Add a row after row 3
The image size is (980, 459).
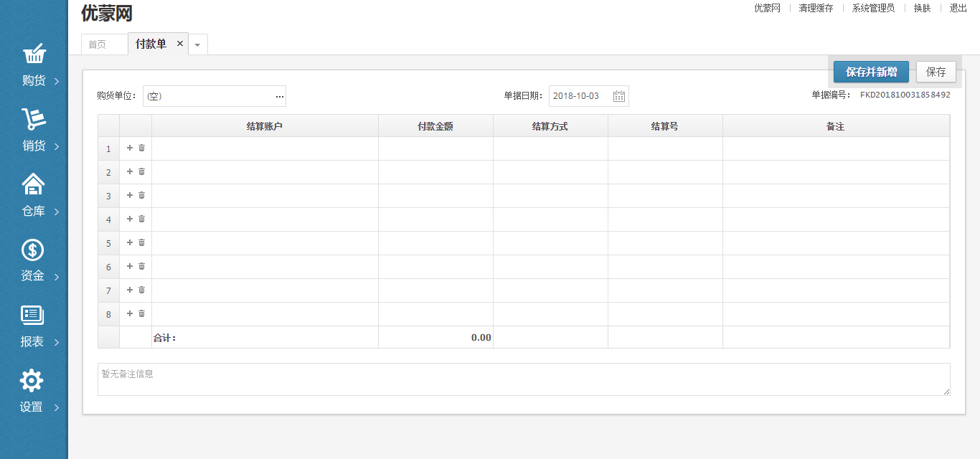pyautogui.click(x=130, y=195)
